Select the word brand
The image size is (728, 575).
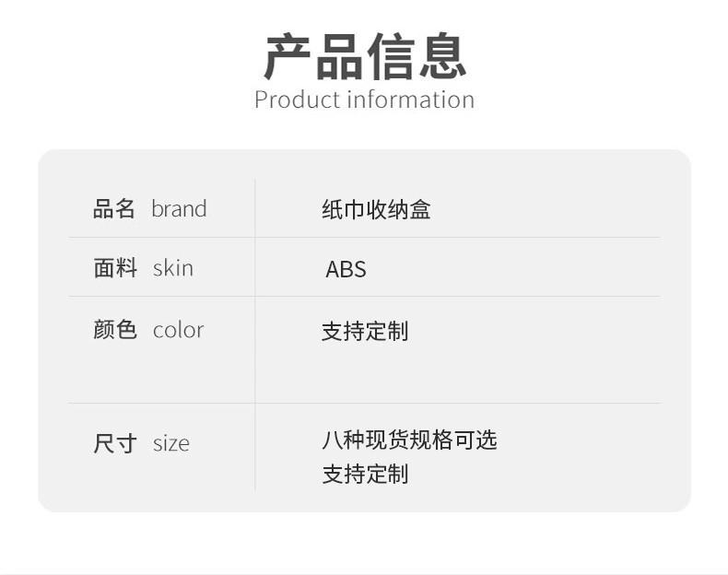(179, 209)
